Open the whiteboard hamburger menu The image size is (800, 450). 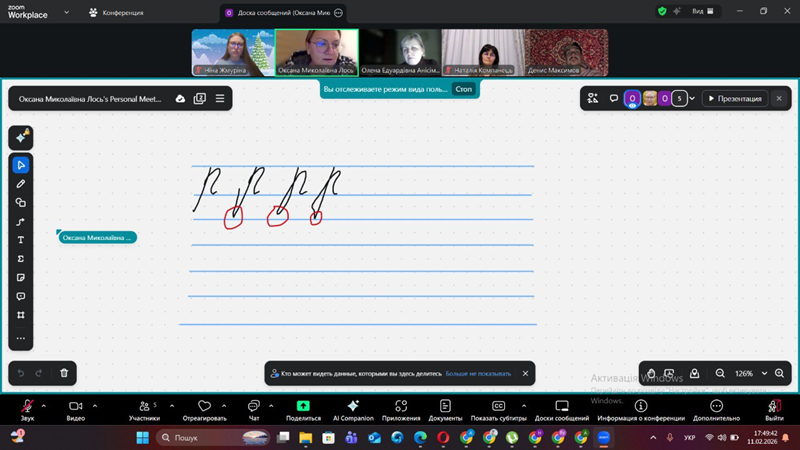tap(221, 98)
